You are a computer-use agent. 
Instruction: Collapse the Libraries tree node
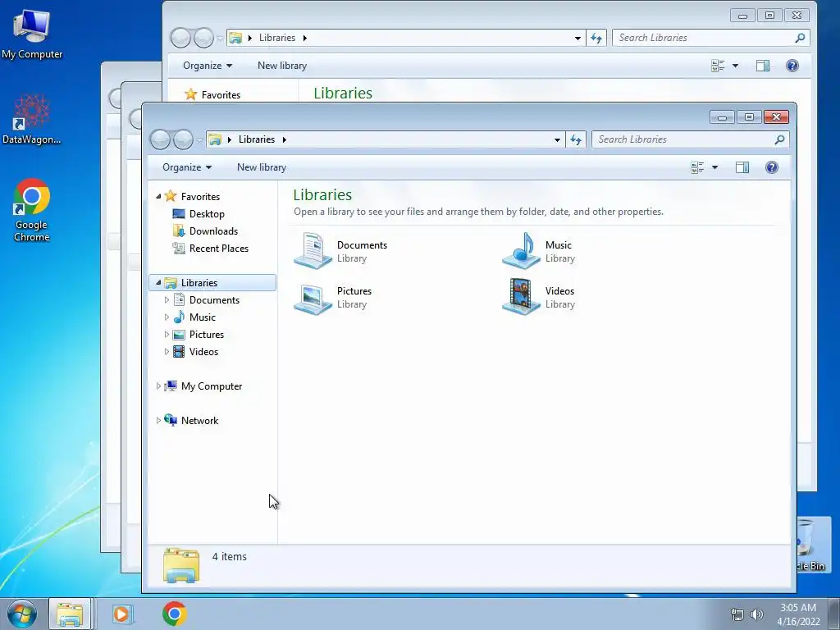(x=158, y=282)
